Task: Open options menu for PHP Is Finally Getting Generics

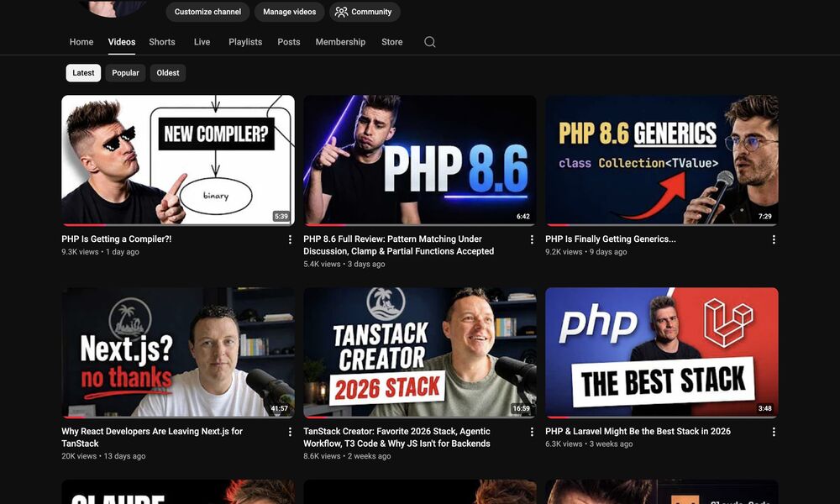Action: [x=774, y=239]
